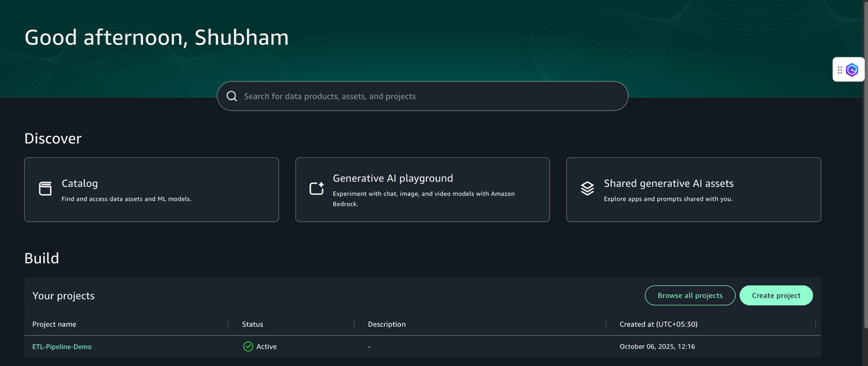Select the October 06, 2025 creation date cell
Image resolution: width=868 pixels, height=366 pixels.
pos(658,347)
